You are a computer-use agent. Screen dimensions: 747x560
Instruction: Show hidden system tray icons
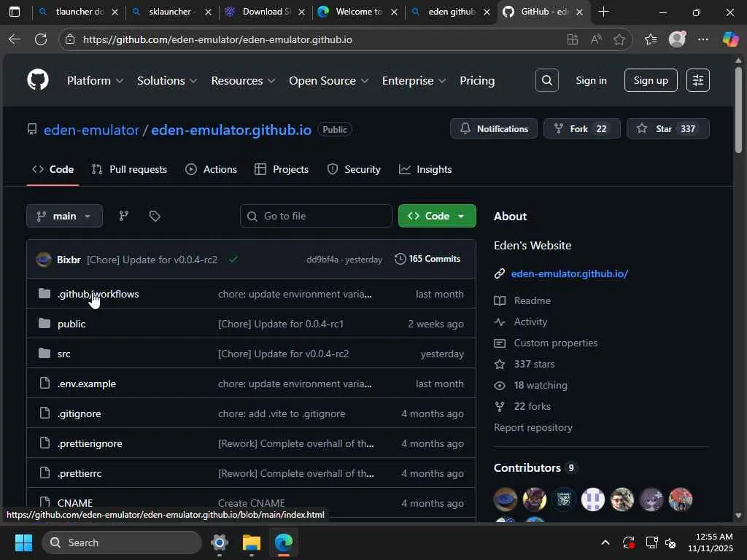click(605, 542)
